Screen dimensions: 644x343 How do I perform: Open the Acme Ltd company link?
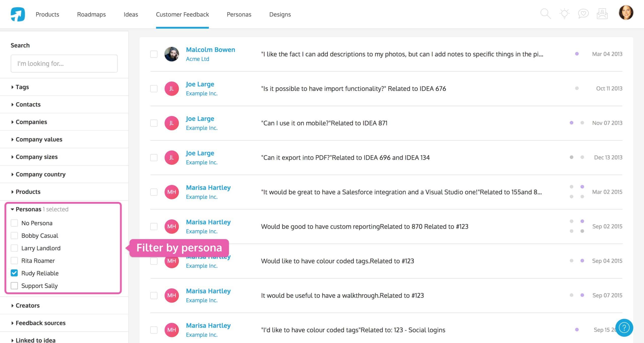(197, 59)
